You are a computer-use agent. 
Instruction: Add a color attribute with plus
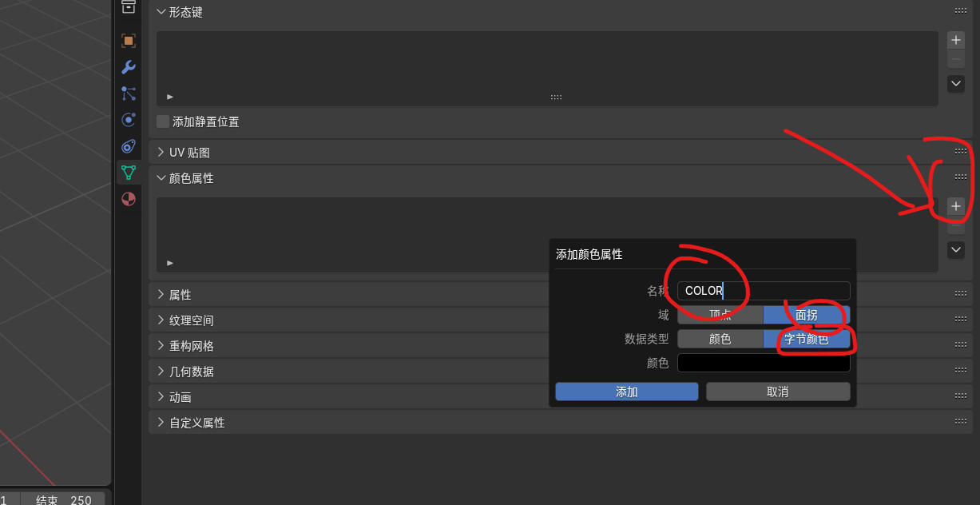(956, 206)
